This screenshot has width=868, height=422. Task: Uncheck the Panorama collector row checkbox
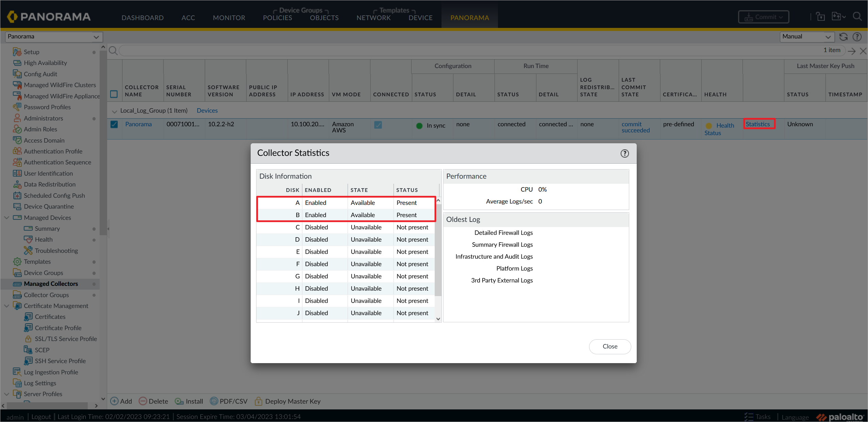114,124
